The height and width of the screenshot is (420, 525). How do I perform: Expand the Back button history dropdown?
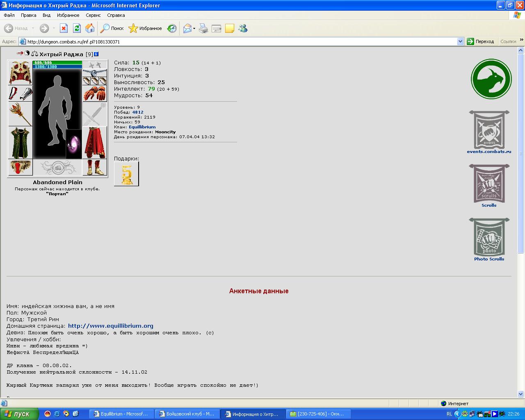coord(33,28)
